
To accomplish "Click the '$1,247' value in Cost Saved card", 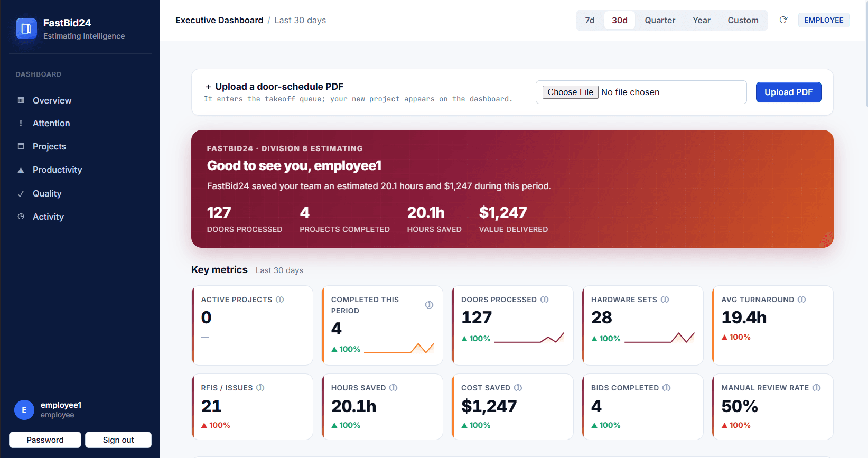I will point(489,406).
